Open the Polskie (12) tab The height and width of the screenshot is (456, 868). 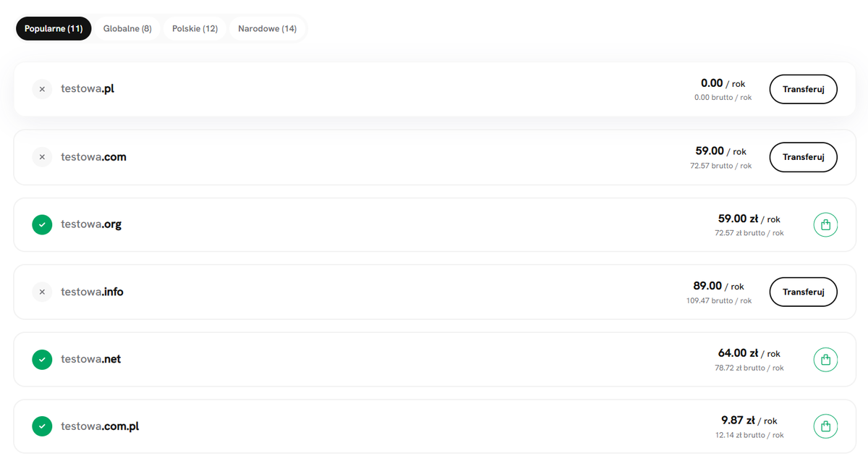(x=195, y=29)
